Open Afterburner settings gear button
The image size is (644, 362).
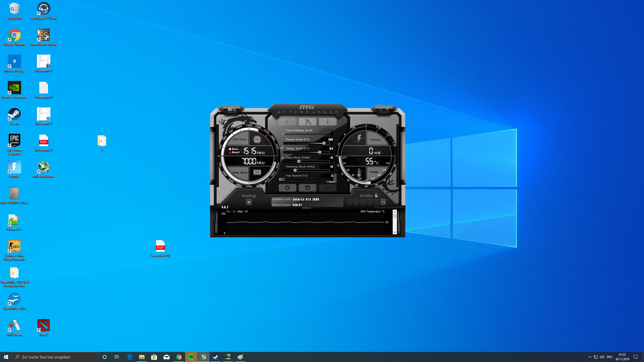tap(287, 188)
